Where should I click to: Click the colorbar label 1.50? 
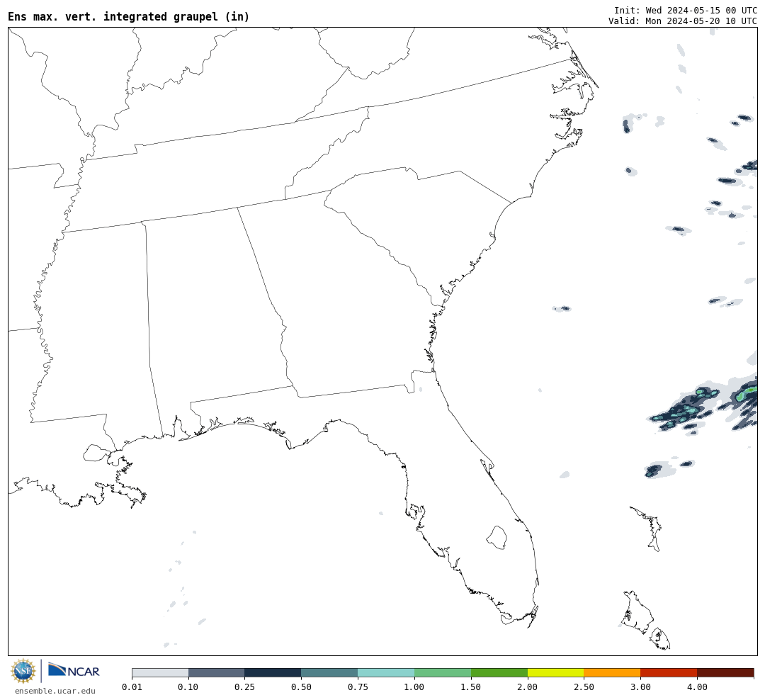[x=471, y=687]
